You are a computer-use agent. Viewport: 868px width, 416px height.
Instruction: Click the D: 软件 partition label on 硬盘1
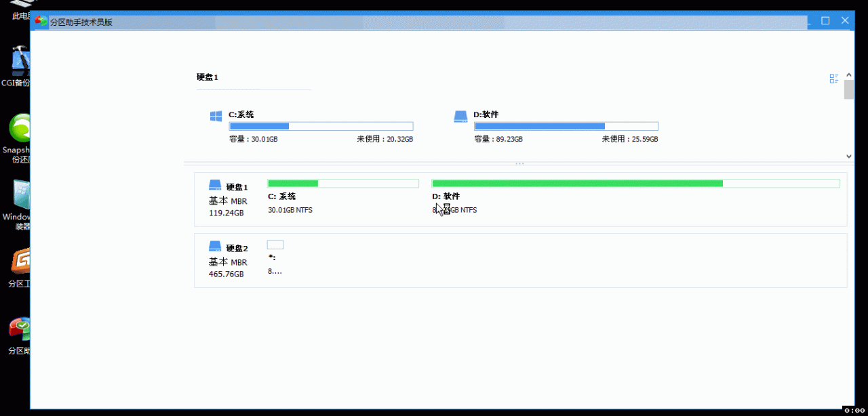(446, 196)
